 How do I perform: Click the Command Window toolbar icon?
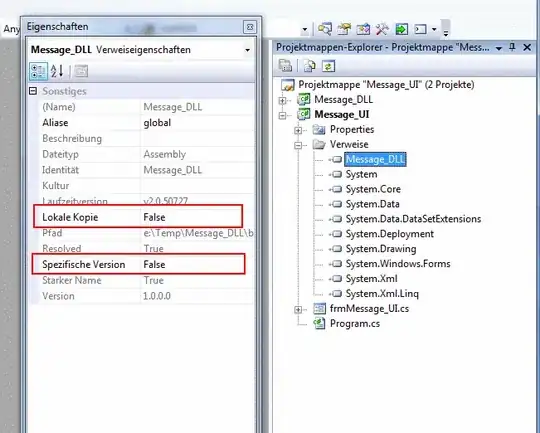420,29
